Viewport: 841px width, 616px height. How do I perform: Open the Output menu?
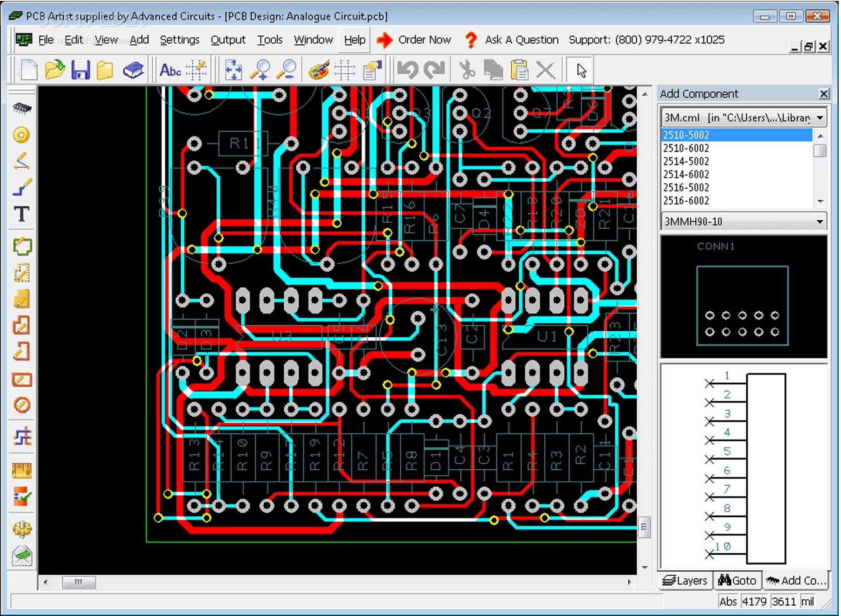point(228,40)
